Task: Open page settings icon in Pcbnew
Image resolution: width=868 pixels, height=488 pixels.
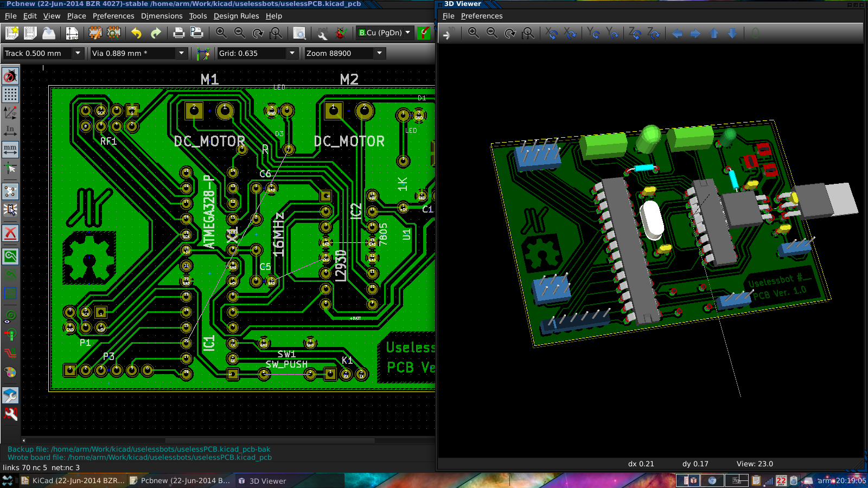Action: pos(72,33)
